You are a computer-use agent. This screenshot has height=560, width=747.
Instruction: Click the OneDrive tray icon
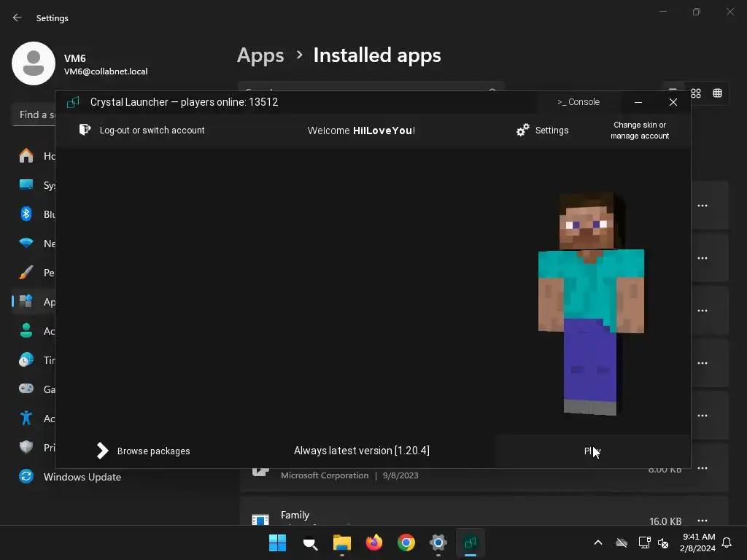pyautogui.click(x=622, y=542)
